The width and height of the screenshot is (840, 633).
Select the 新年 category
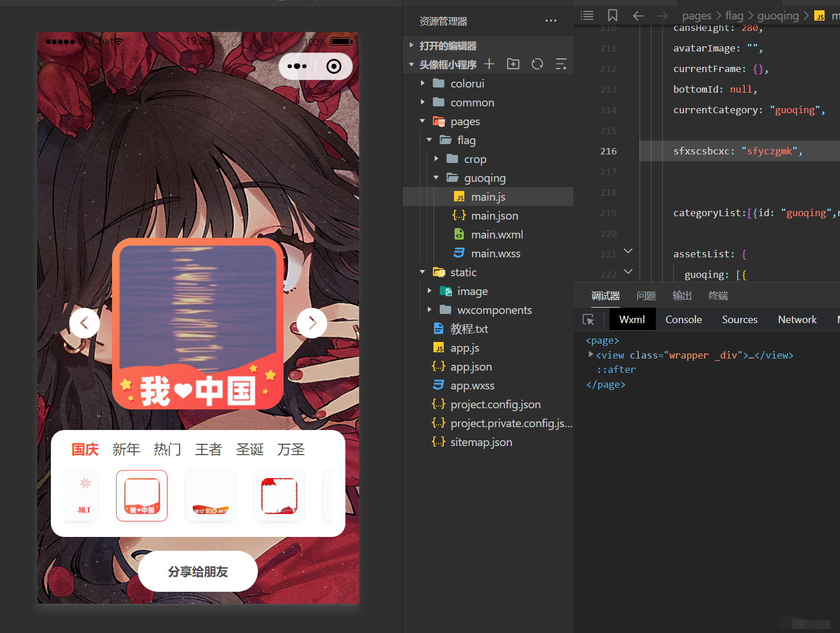(126, 449)
